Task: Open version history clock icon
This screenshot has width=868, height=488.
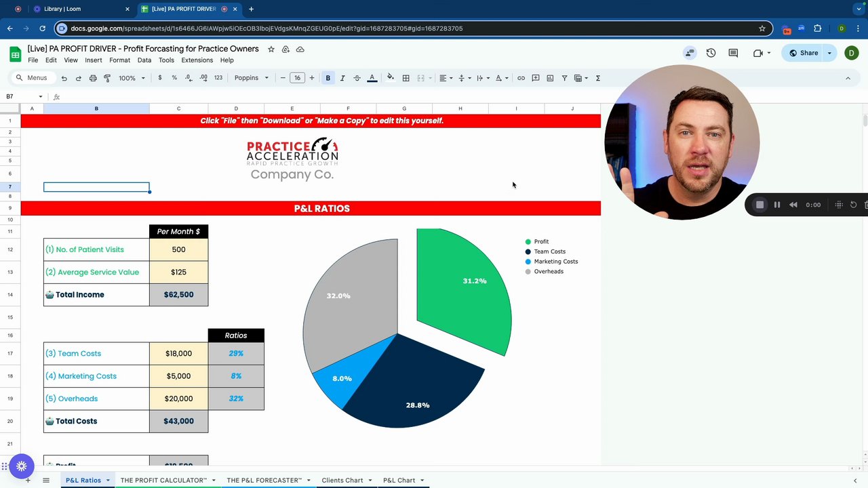Action: pos(711,53)
